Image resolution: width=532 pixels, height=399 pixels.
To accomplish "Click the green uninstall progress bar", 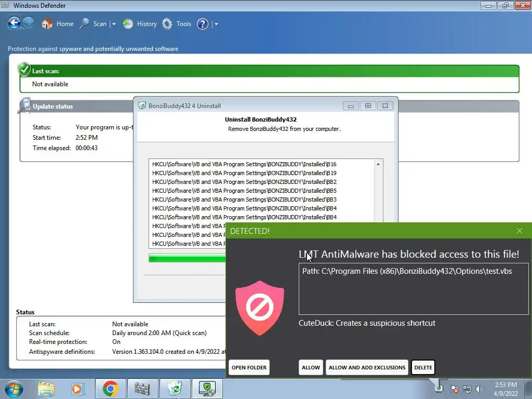I will (187, 259).
